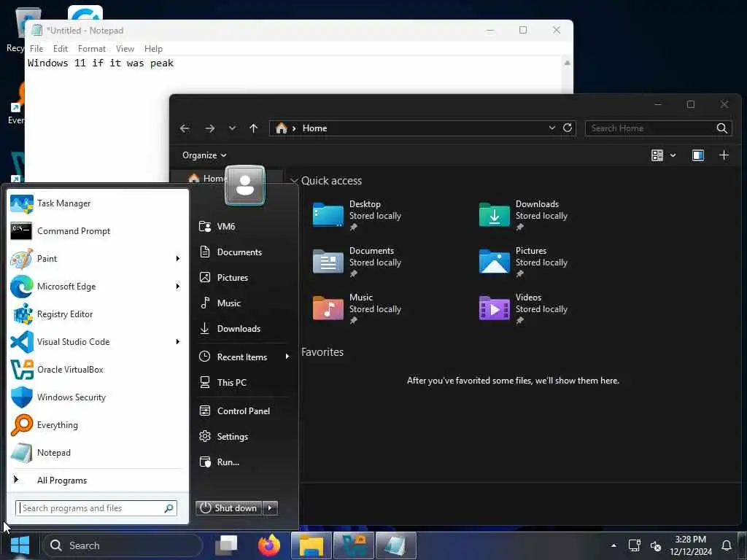Viewport: 747px width, 560px height.
Task: Open the Videos folder in Quick access
Action: [524, 308]
